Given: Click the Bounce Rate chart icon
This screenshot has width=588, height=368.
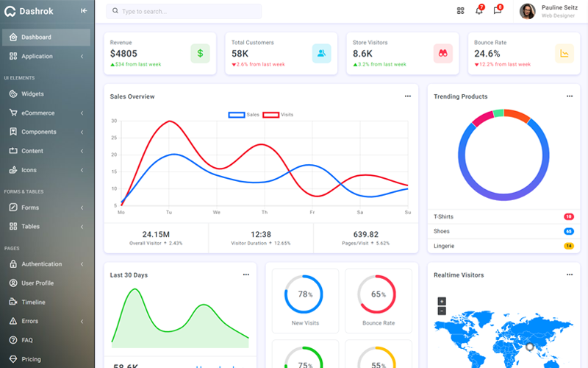Looking at the screenshot, I should point(564,53).
